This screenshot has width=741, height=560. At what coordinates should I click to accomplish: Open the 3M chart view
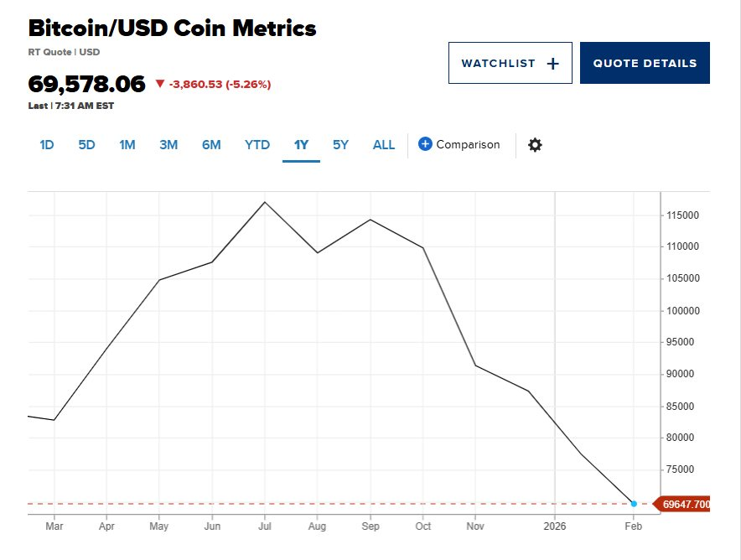(168, 144)
